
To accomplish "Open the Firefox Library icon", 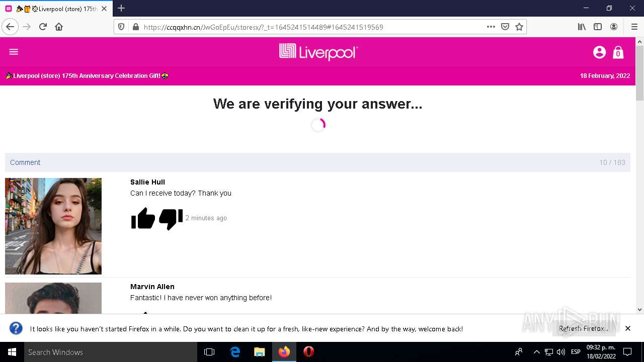I will click(x=582, y=27).
